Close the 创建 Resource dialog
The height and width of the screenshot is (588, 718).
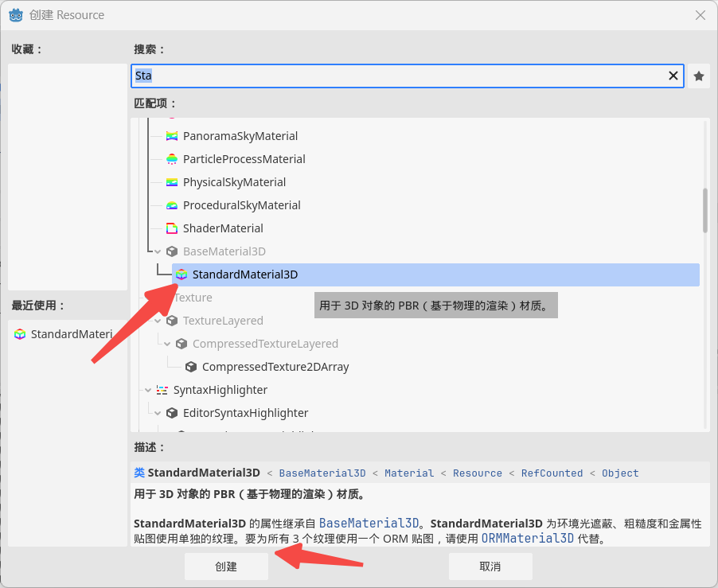tap(700, 15)
